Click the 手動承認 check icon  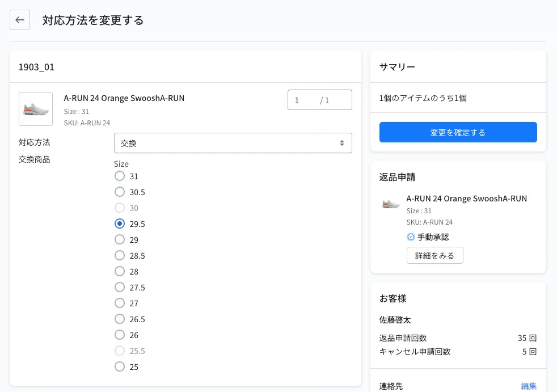point(411,237)
